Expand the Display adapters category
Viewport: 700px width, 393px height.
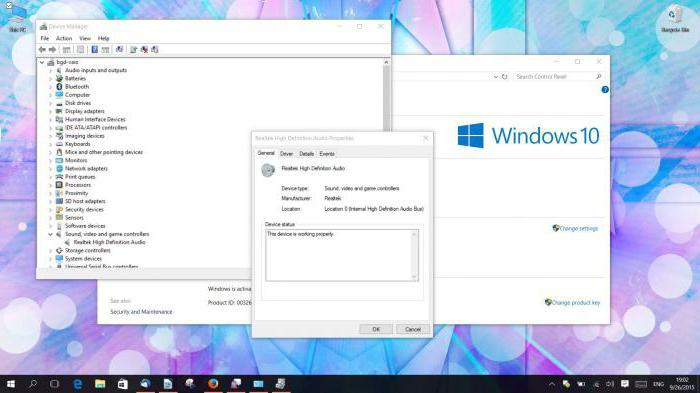pyautogui.click(x=50, y=111)
